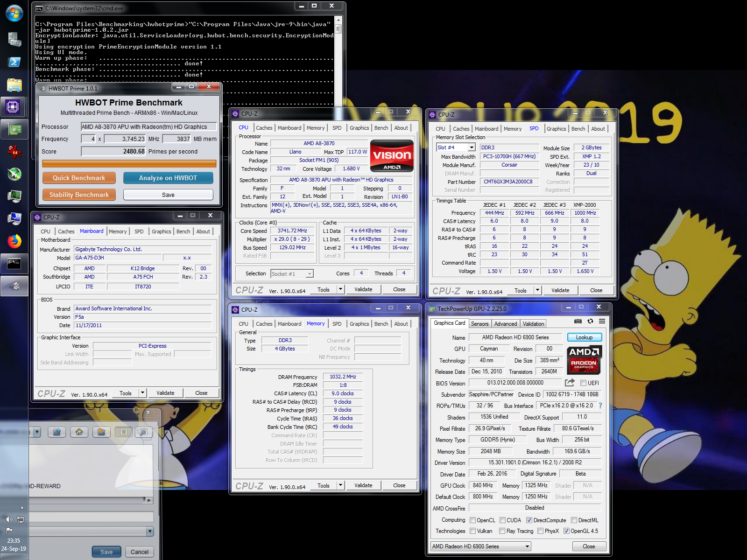This screenshot has height=560, width=747.
Task: Open the monitor graph taskbar icon
Action: coord(14,196)
